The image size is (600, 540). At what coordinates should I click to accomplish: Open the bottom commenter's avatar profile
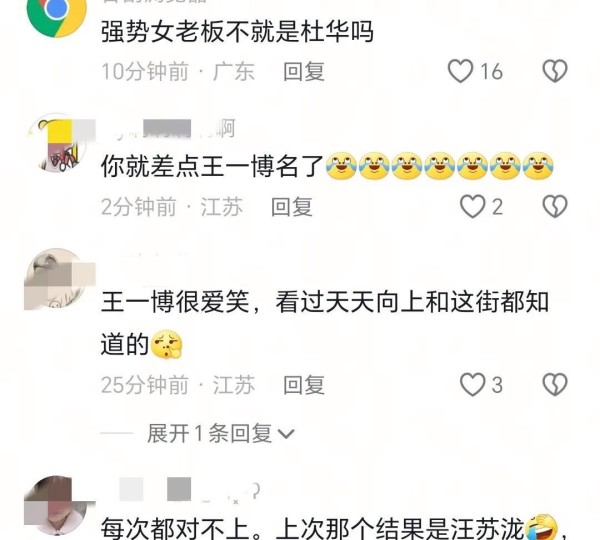[58, 505]
